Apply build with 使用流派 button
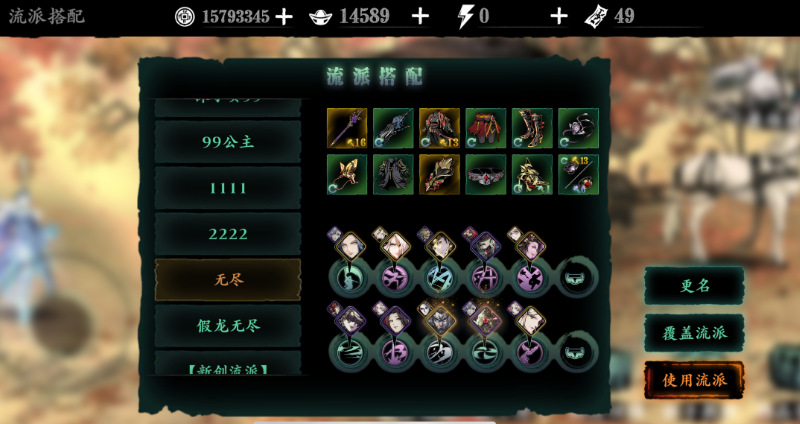The image size is (800, 424). click(x=694, y=380)
